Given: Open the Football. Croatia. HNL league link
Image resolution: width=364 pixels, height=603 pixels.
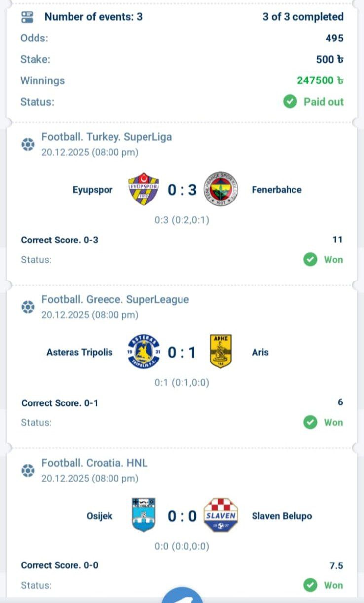Looking at the screenshot, I should pyautogui.click(x=94, y=463).
